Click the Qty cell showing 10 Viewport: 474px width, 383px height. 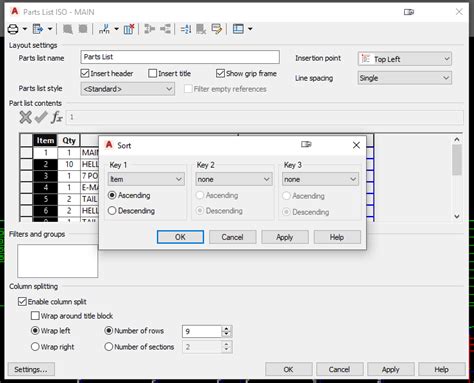click(x=69, y=164)
